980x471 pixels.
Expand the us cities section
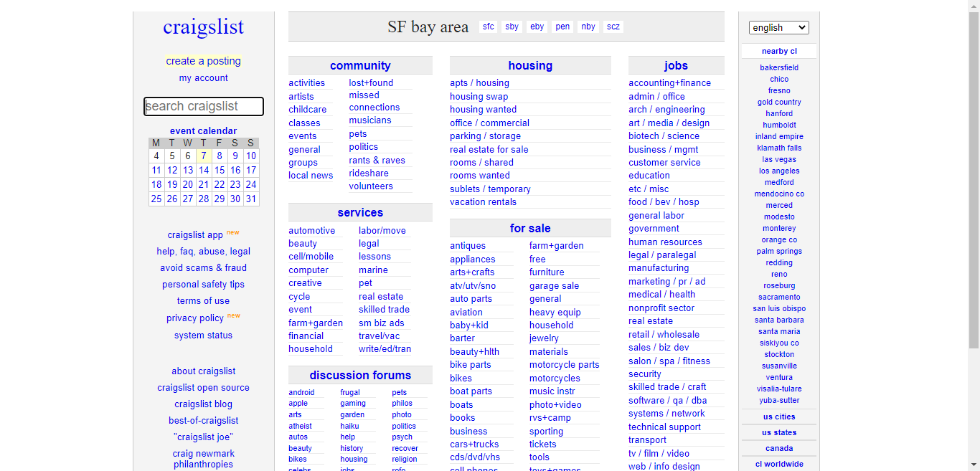(778, 417)
